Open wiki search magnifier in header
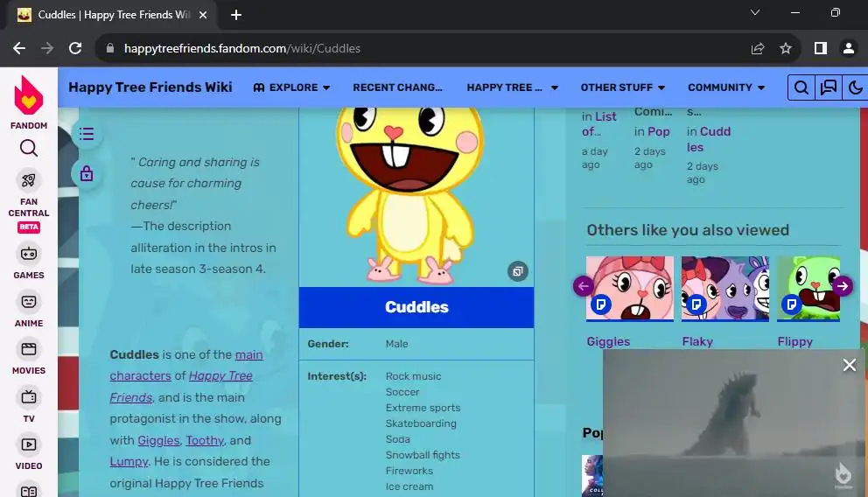 [x=801, y=87]
